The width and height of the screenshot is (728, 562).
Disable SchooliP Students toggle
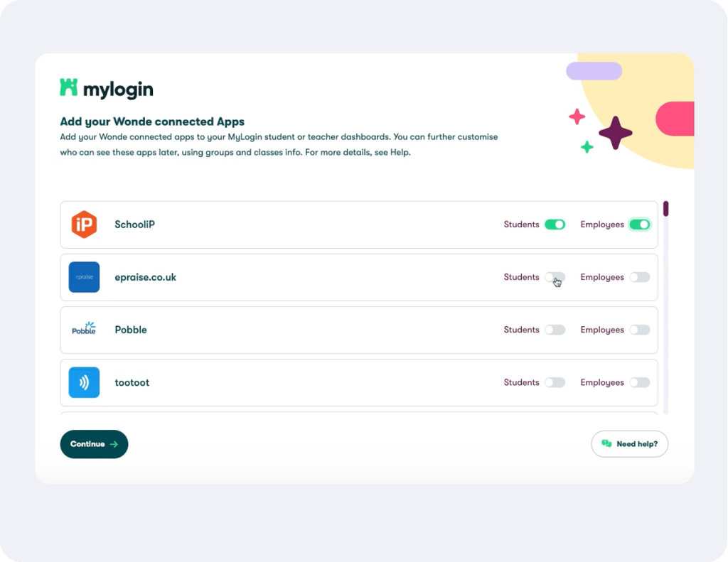tap(555, 225)
